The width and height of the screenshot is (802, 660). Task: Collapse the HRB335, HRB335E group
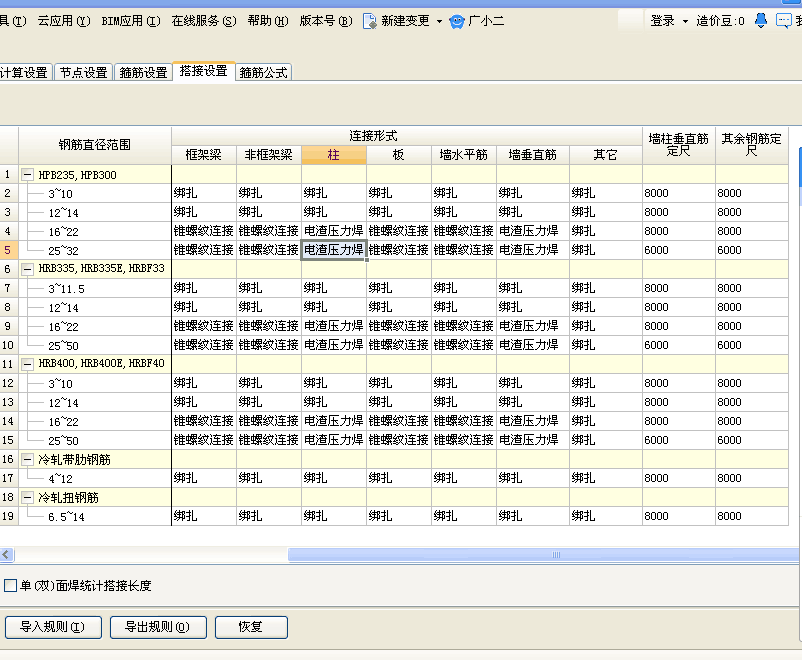(28, 269)
